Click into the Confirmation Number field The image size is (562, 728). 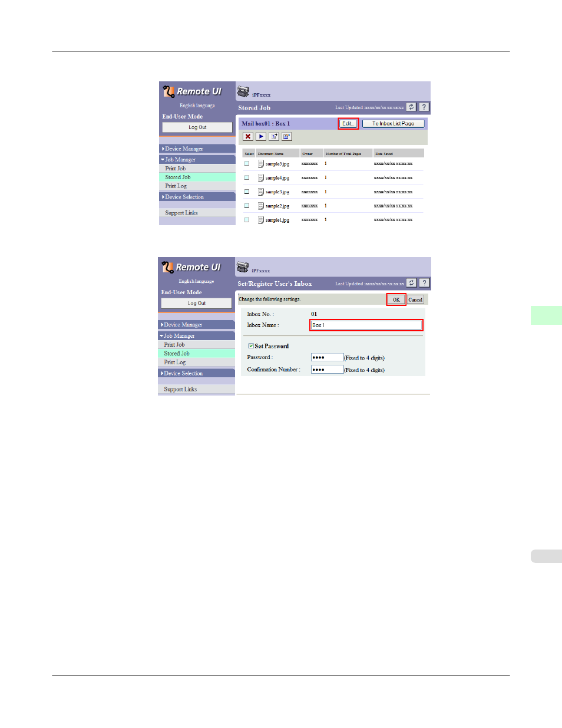click(x=327, y=370)
